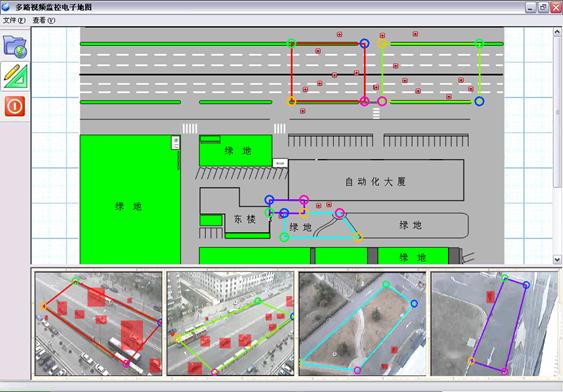
Task: Select first camera thumbnail with red polygon
Action: (98, 324)
